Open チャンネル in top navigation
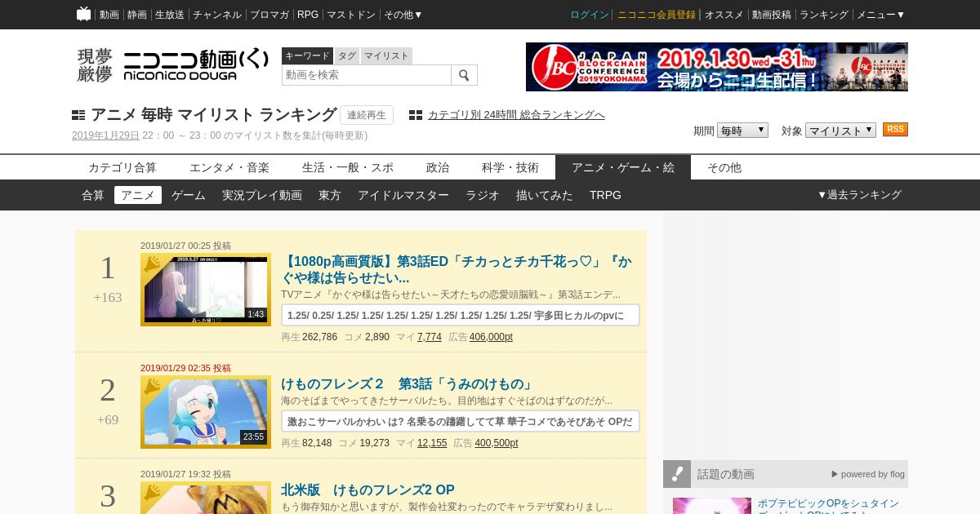The image size is (980, 514). [217, 15]
